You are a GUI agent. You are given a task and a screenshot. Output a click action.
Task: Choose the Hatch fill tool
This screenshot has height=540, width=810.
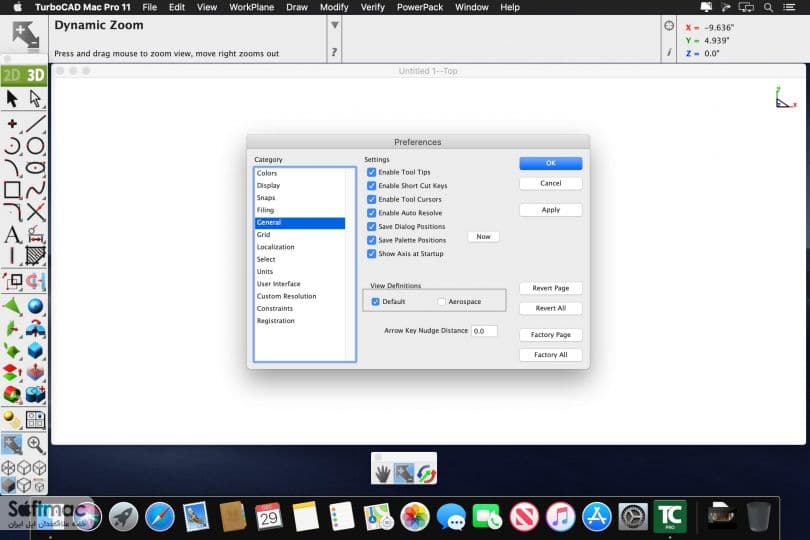pyautogui.click(x=35, y=256)
